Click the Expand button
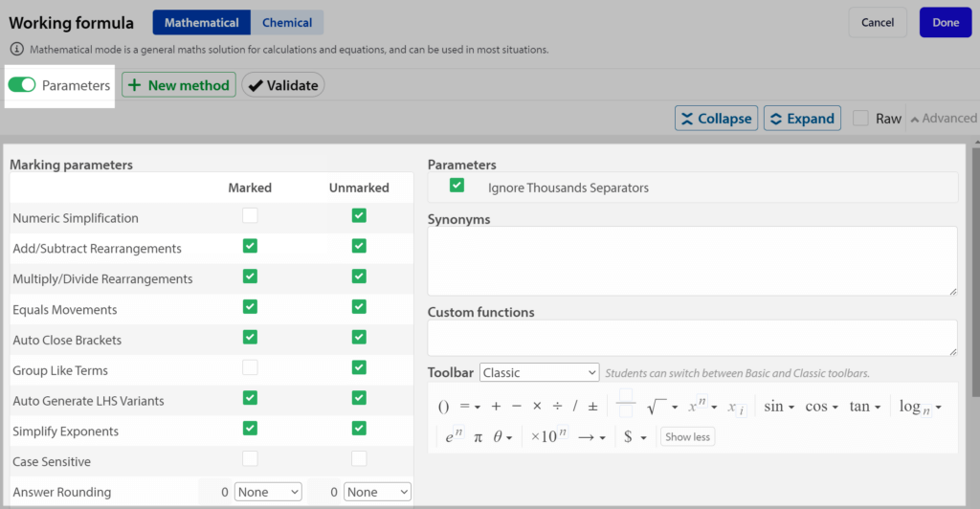 pyautogui.click(x=803, y=118)
